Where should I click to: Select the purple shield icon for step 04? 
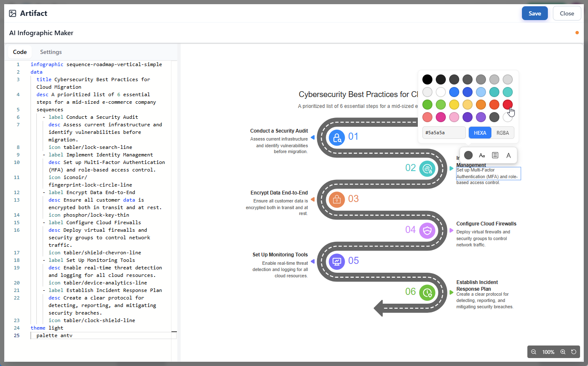[427, 230]
